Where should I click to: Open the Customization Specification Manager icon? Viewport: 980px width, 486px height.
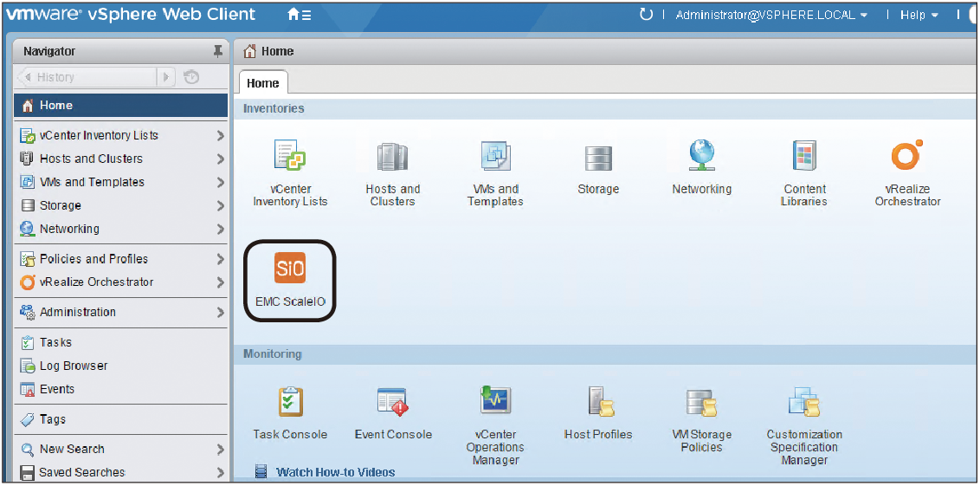(x=804, y=402)
